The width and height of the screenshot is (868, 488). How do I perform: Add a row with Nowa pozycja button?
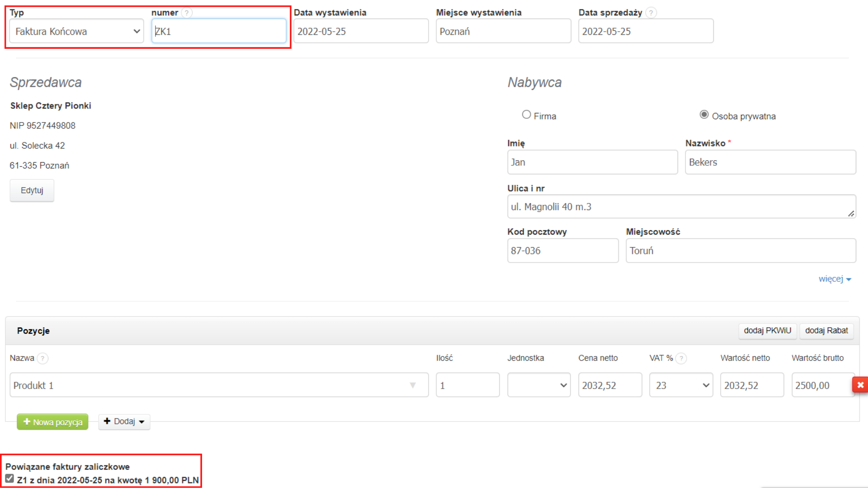(52, 422)
